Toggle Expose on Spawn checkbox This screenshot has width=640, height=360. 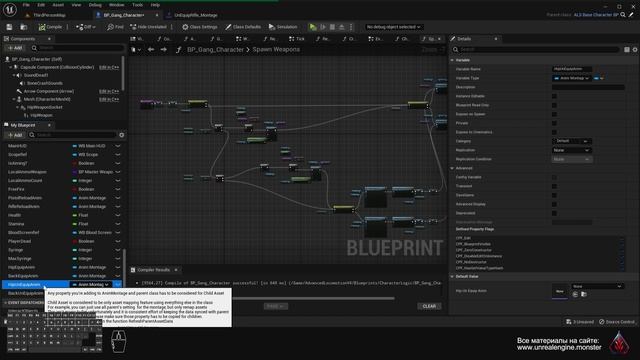(554, 114)
